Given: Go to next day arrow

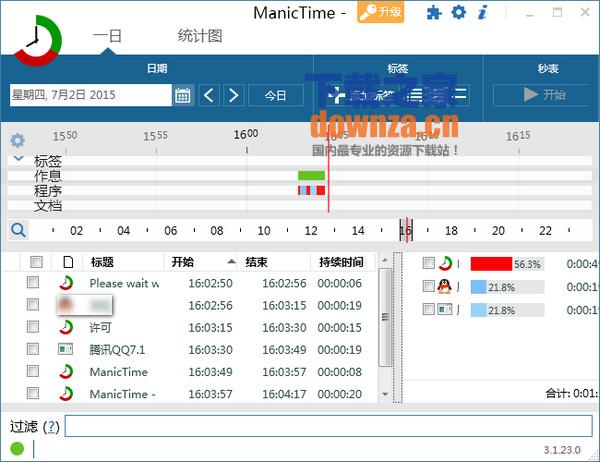Looking at the screenshot, I should point(233,95).
